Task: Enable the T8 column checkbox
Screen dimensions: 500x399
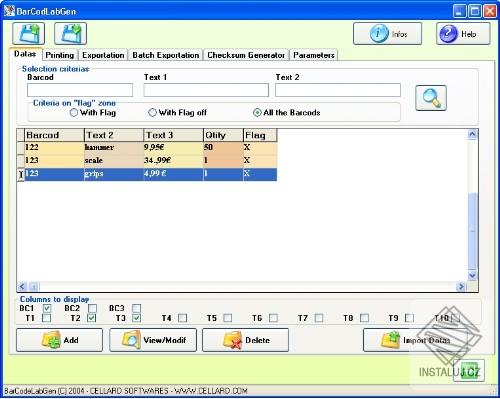Action: 365,318
